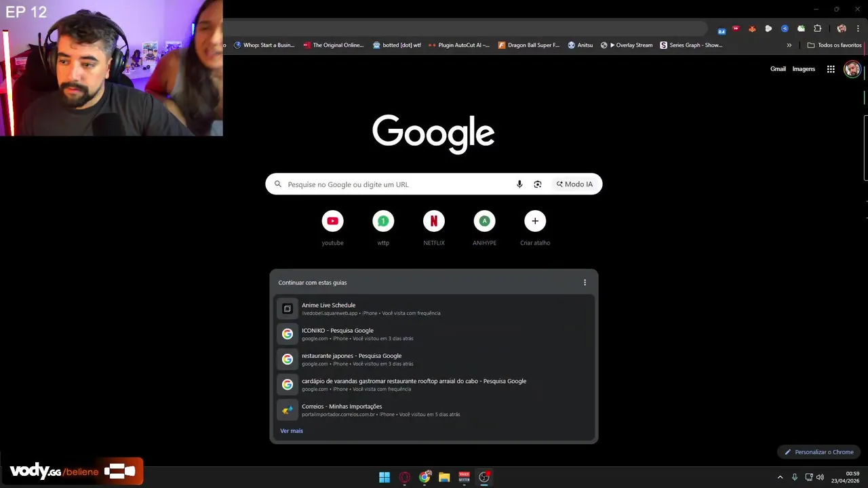Open the cardápio de varandas gastromar entry
Viewport: 868px width, 488px height.
tap(434, 384)
